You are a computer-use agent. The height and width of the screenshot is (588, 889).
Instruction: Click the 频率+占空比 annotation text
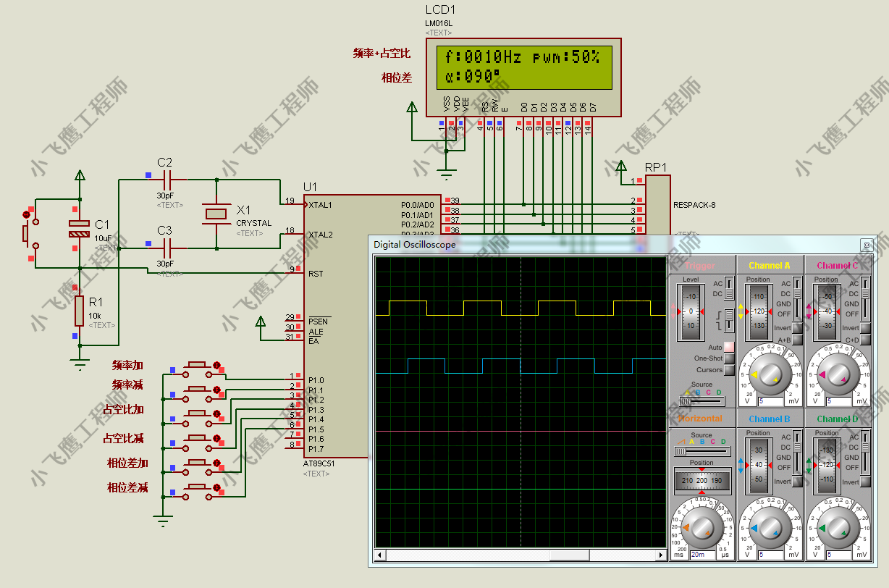pos(382,54)
